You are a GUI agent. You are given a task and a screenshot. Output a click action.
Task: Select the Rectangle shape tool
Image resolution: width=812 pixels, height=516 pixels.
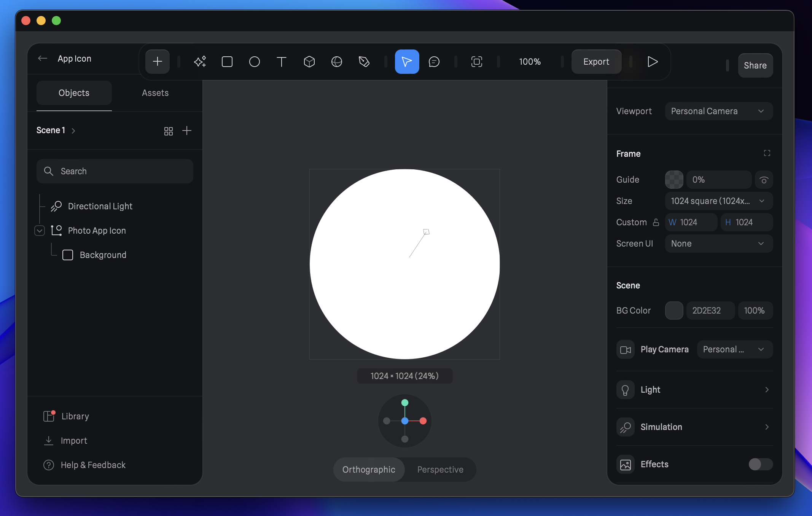click(x=227, y=61)
